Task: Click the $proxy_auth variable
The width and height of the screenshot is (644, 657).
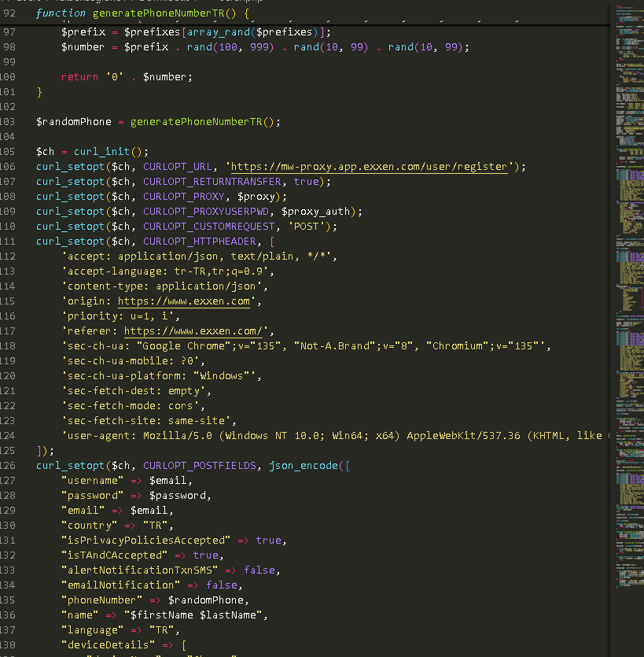Action: 316,212
